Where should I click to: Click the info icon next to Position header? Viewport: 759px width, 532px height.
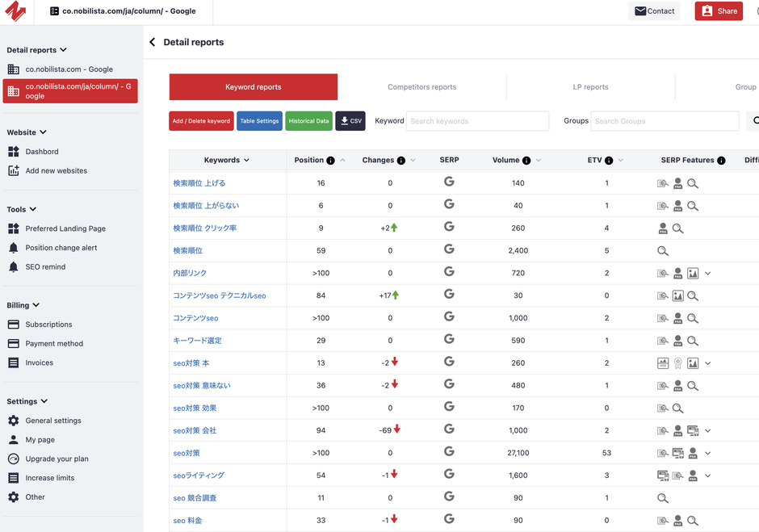[x=331, y=161]
